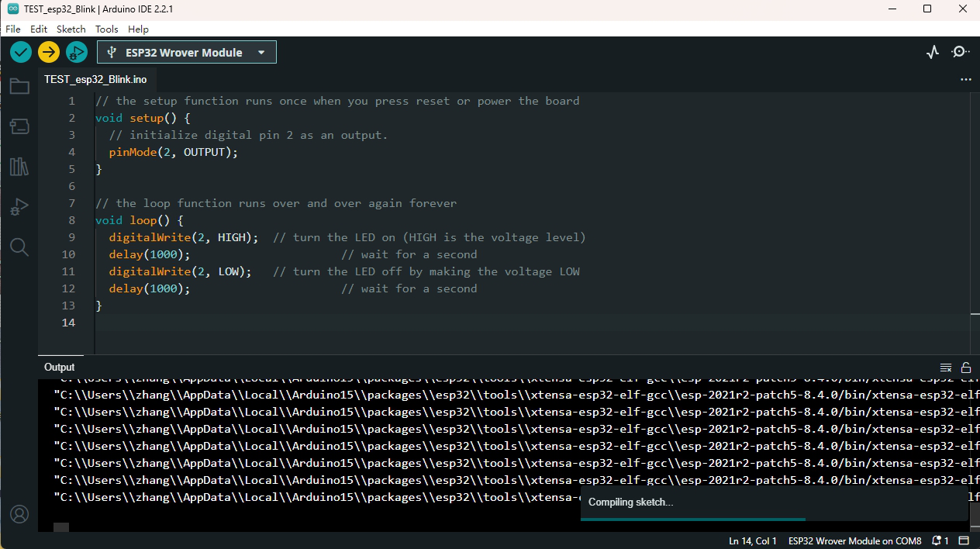The image size is (980, 549).
Task: Click the user account icon
Action: click(x=19, y=514)
